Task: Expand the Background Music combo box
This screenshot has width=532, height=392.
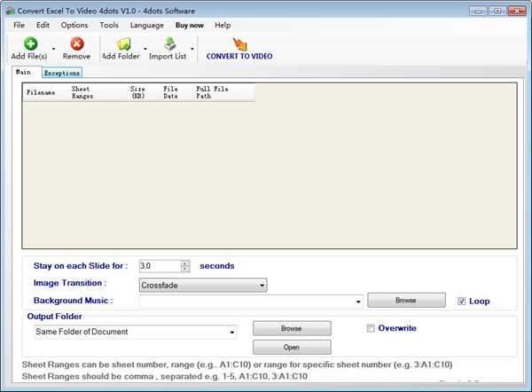Action: (x=358, y=302)
